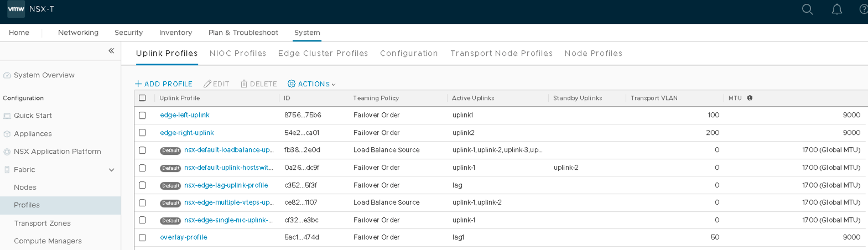
Task: Click the Add Profile button
Action: click(164, 84)
